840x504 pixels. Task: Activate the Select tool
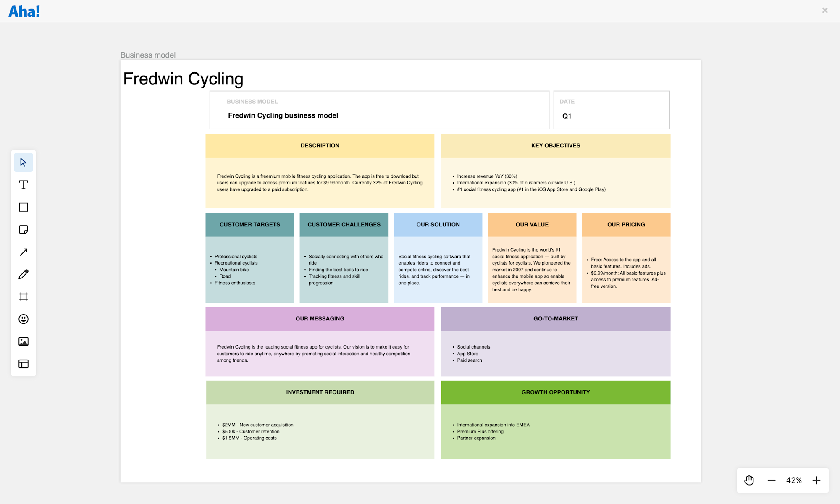[x=24, y=162]
